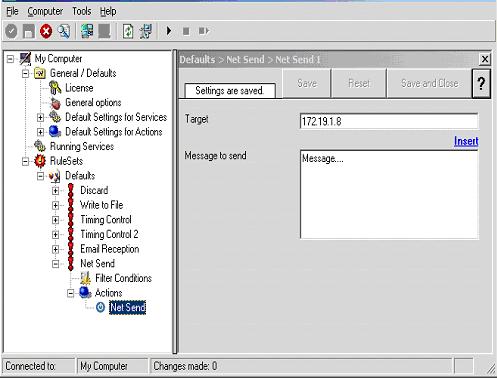497x379 pixels.
Task: Click the window resize grip corner
Action: (491, 368)
